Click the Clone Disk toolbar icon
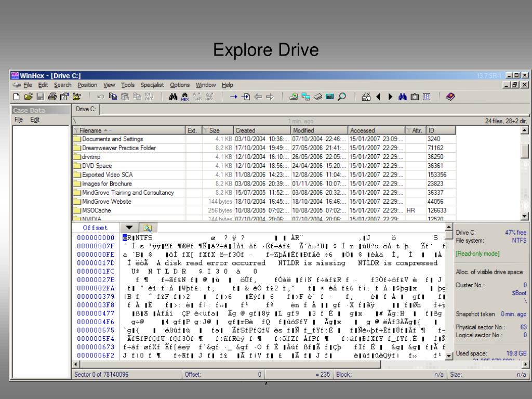The height and width of the screenshot is (399, 532). pos(305,97)
